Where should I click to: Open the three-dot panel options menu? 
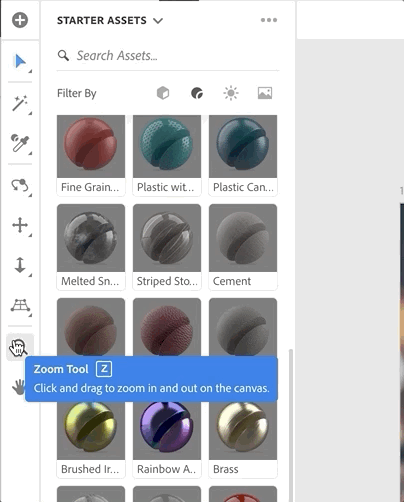[269, 20]
